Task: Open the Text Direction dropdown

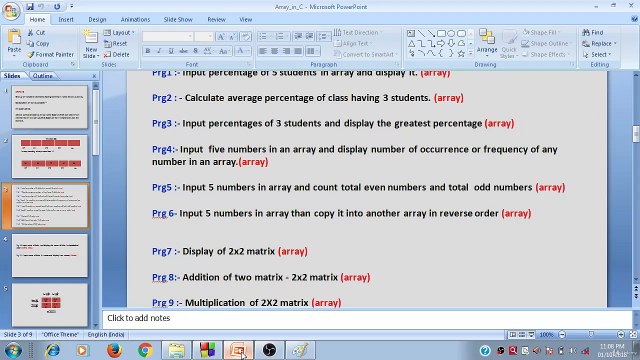Action: 358,32
